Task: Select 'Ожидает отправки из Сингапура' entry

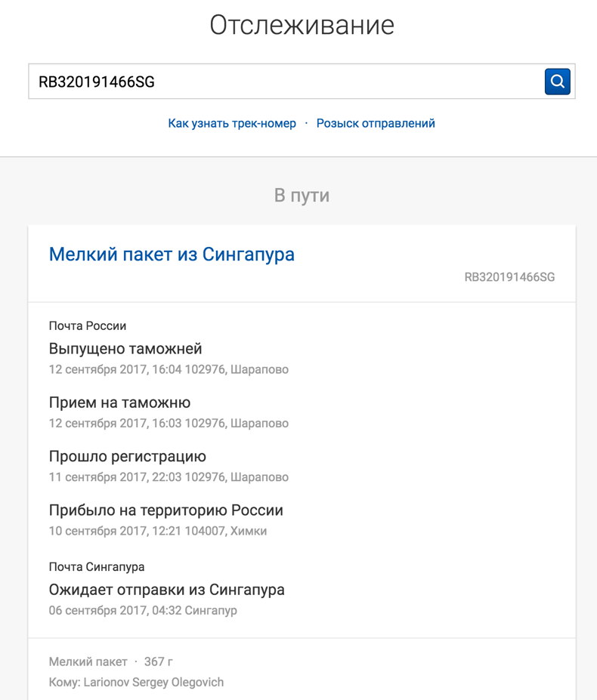Action: pyautogui.click(x=166, y=589)
